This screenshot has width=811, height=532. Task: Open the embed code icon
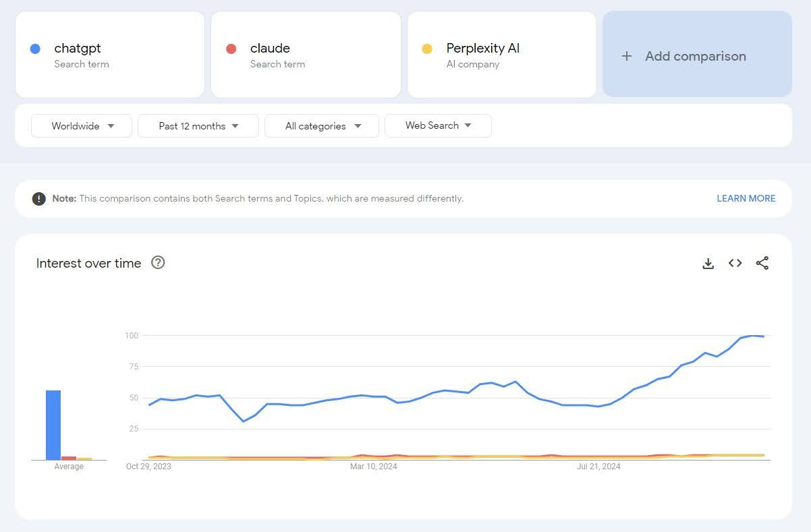[x=735, y=263]
